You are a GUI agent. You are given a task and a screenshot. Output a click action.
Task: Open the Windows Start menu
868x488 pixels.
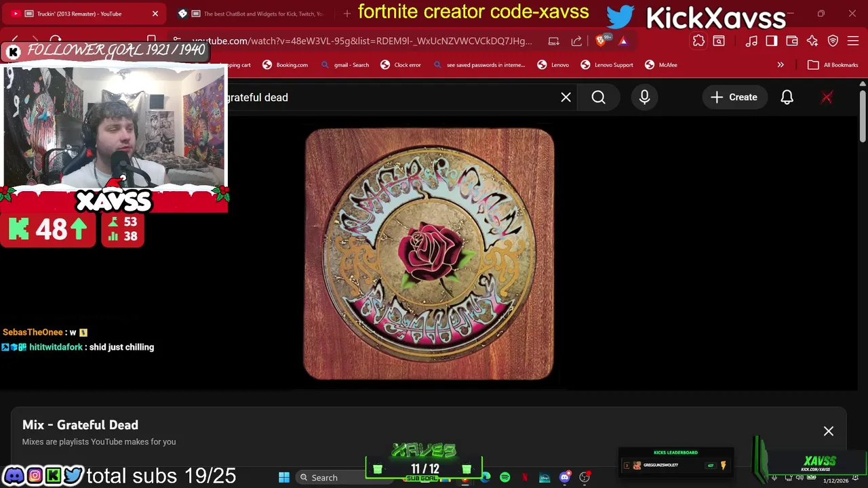(x=284, y=478)
